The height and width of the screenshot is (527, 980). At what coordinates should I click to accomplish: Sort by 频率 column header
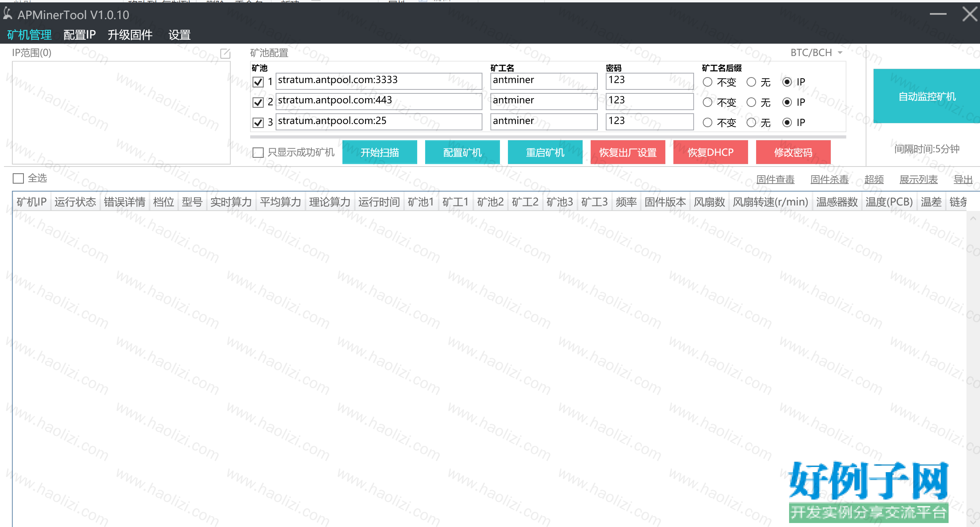(626, 202)
